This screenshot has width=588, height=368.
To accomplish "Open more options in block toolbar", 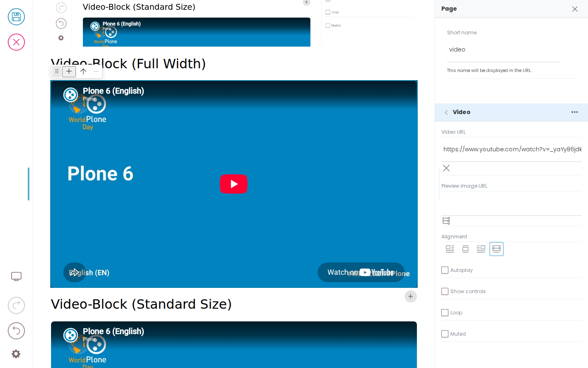I will pyautogui.click(x=96, y=72).
